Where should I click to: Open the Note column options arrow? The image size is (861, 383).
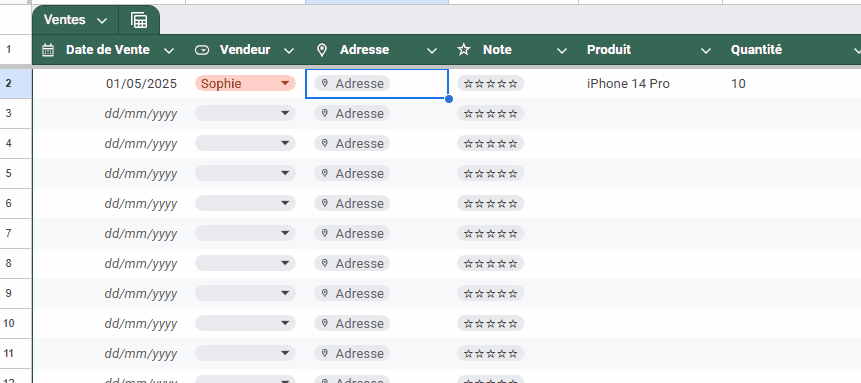(562, 51)
